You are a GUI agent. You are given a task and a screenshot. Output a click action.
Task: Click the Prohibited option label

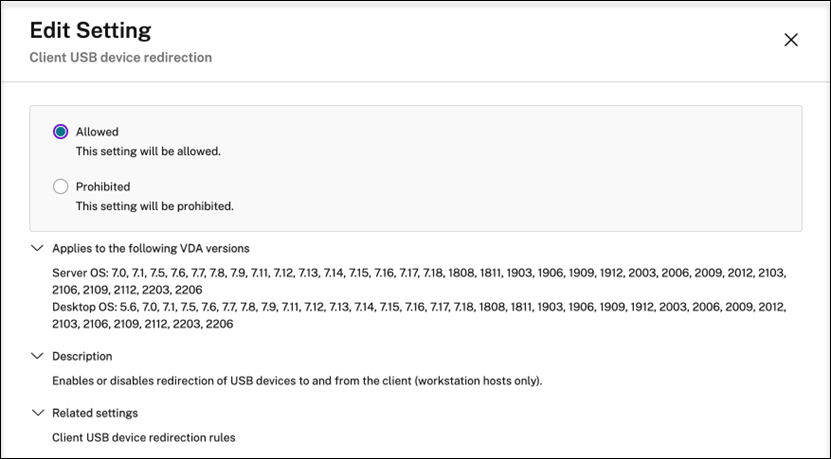[103, 187]
